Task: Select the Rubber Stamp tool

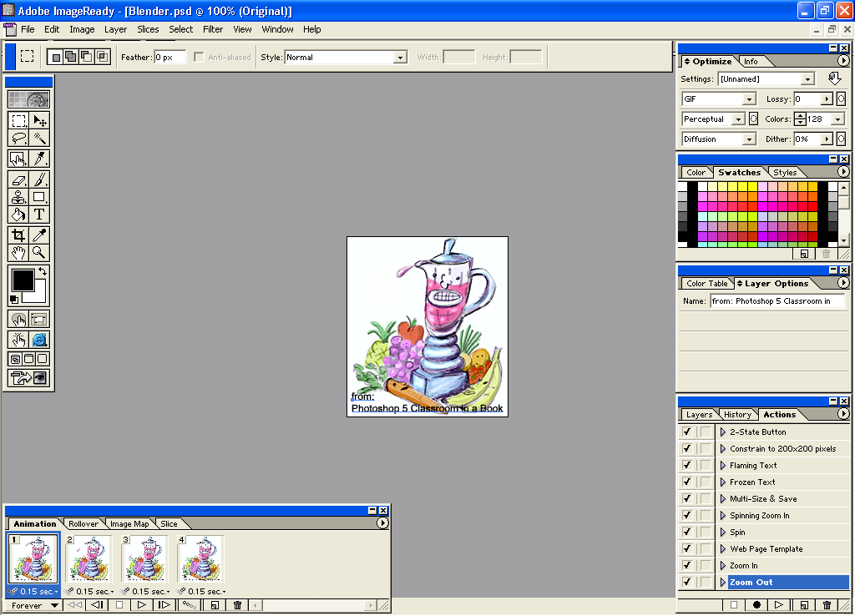Action: click(18, 197)
